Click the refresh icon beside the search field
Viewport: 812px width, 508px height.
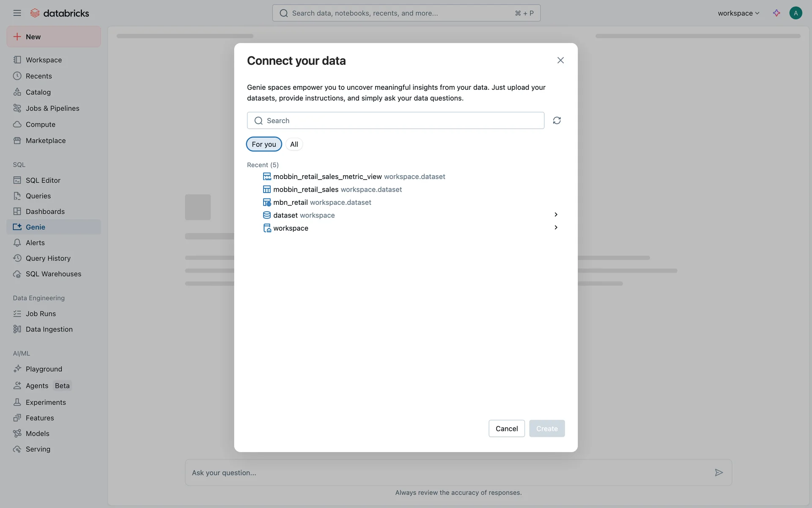point(557,121)
